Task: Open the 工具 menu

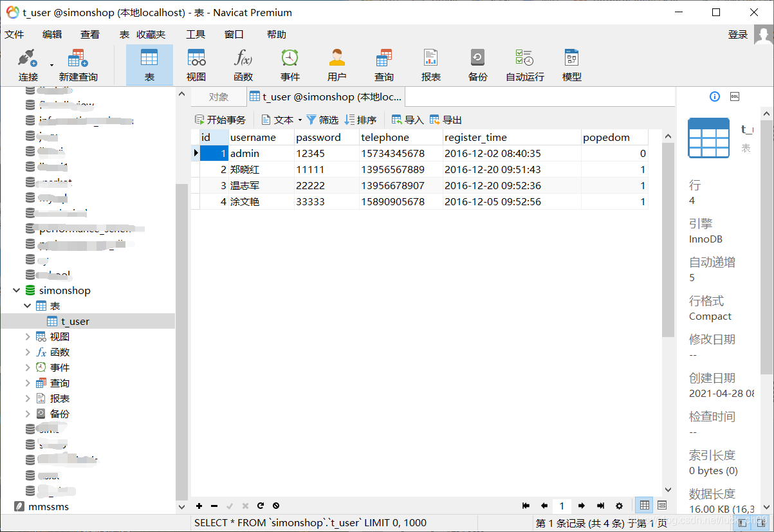Action: 196,35
